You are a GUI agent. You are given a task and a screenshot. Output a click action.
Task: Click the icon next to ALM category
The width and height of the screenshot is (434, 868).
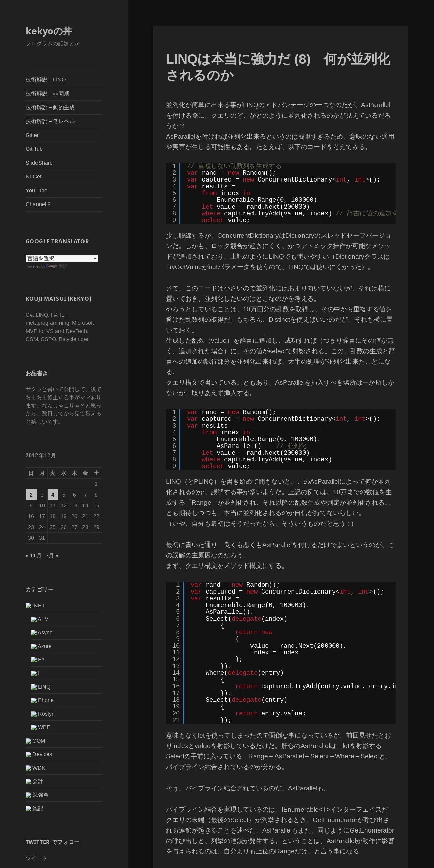34,619
